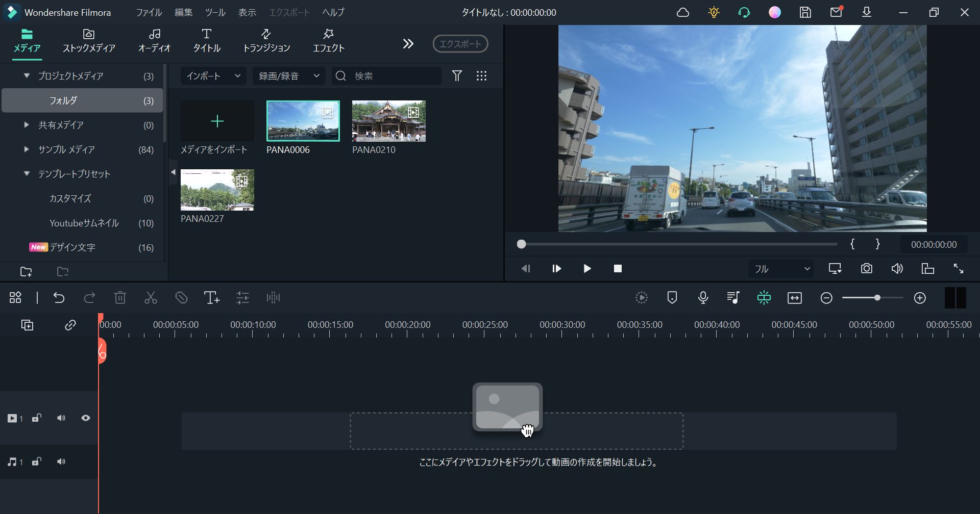Click the エクスポート button
This screenshot has width=980, height=514.
pos(459,43)
